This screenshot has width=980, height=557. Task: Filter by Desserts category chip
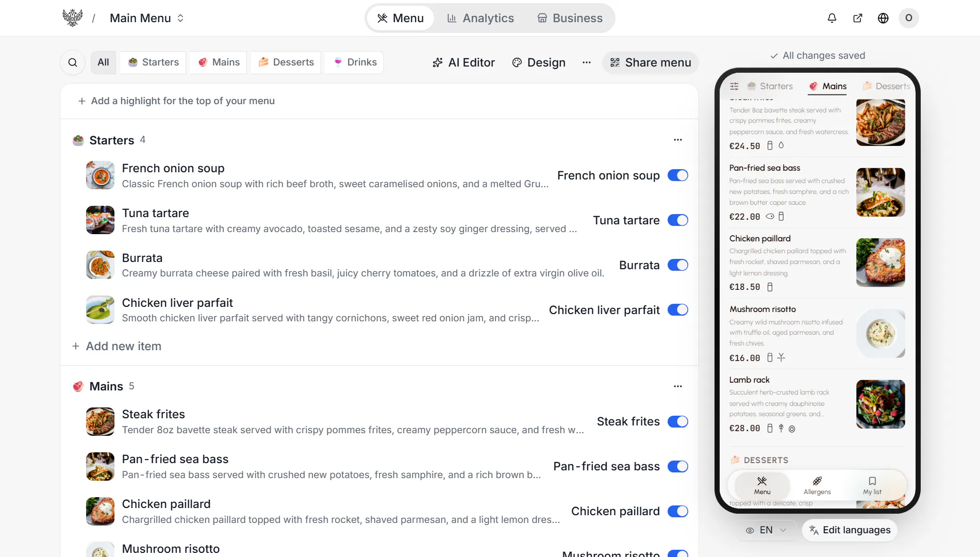tap(286, 62)
